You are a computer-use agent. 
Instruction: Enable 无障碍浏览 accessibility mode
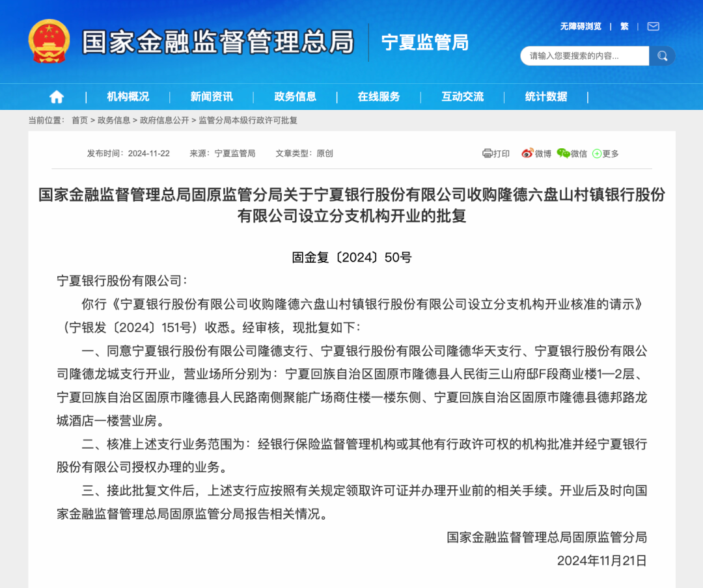pos(581,27)
